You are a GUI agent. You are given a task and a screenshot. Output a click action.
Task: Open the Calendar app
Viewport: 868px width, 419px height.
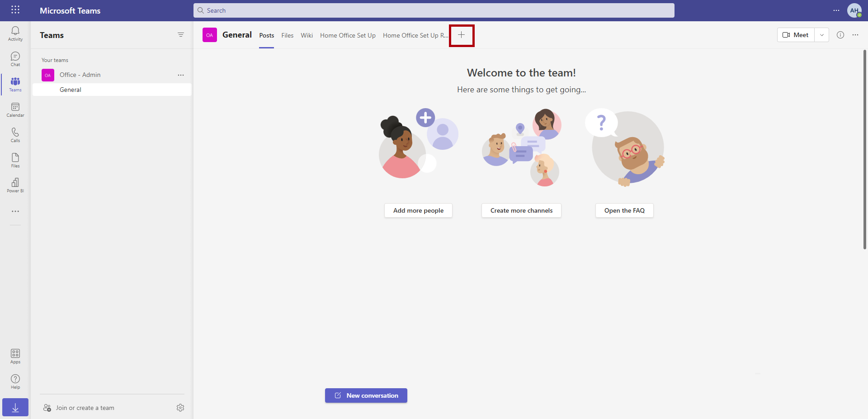pyautogui.click(x=15, y=110)
